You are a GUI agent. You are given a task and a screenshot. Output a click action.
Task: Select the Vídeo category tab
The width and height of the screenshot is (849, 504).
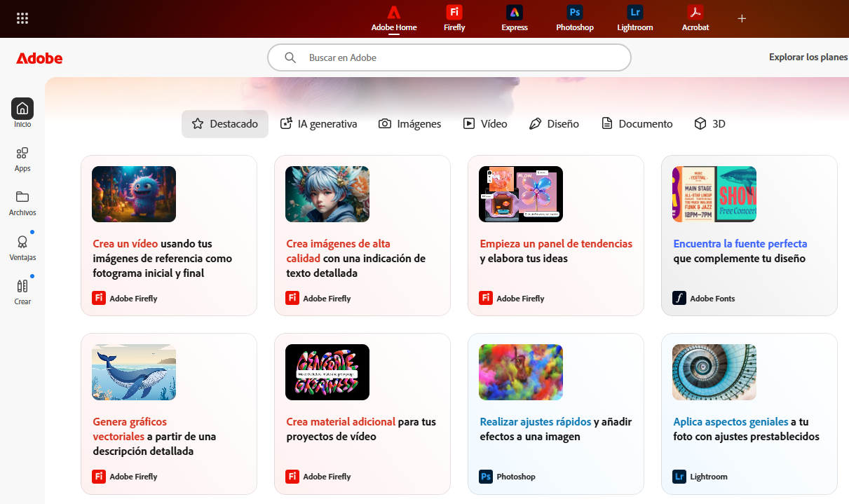coord(484,124)
